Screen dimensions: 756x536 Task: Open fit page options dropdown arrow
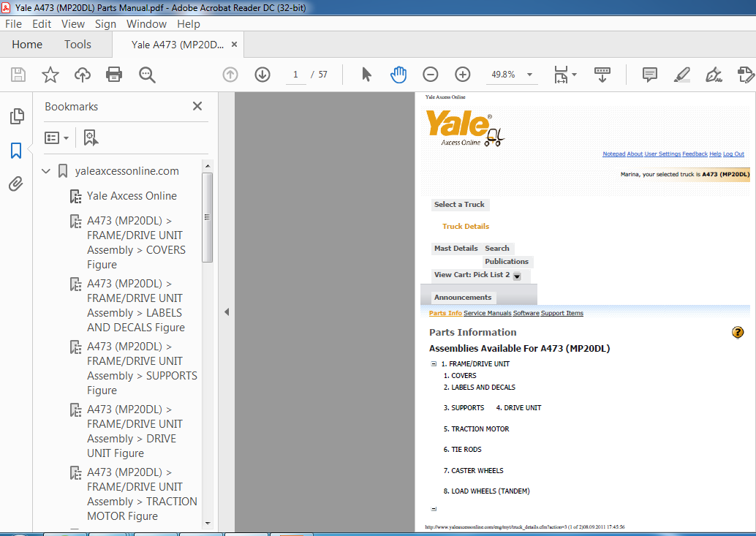click(x=574, y=75)
